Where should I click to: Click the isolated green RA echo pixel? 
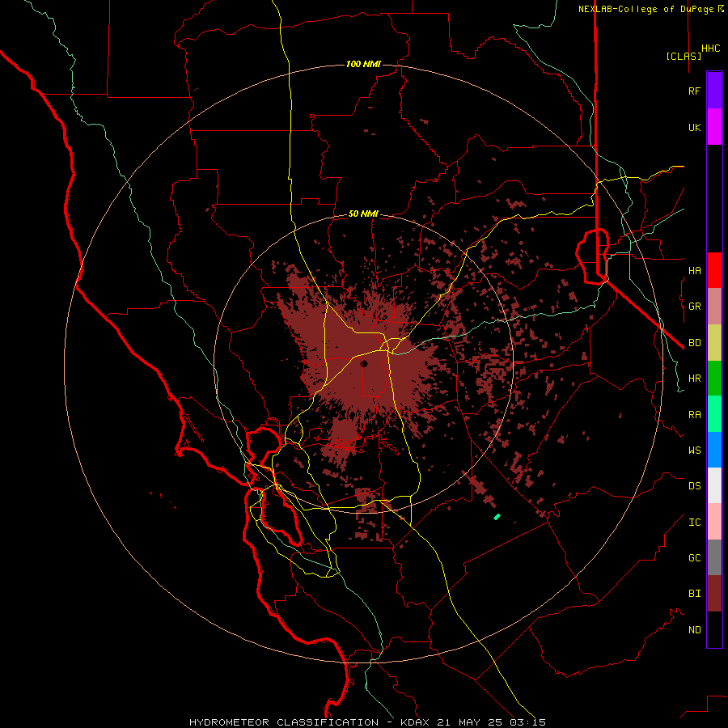click(x=497, y=516)
